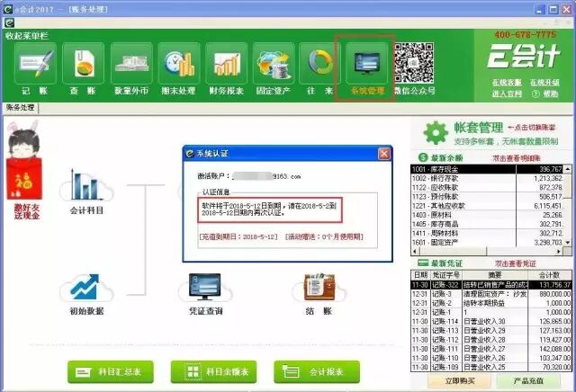Viewport: 576px width, 392px height.
Task: Click right arrow of balance horizontal scrollbar
Action: click(559, 252)
